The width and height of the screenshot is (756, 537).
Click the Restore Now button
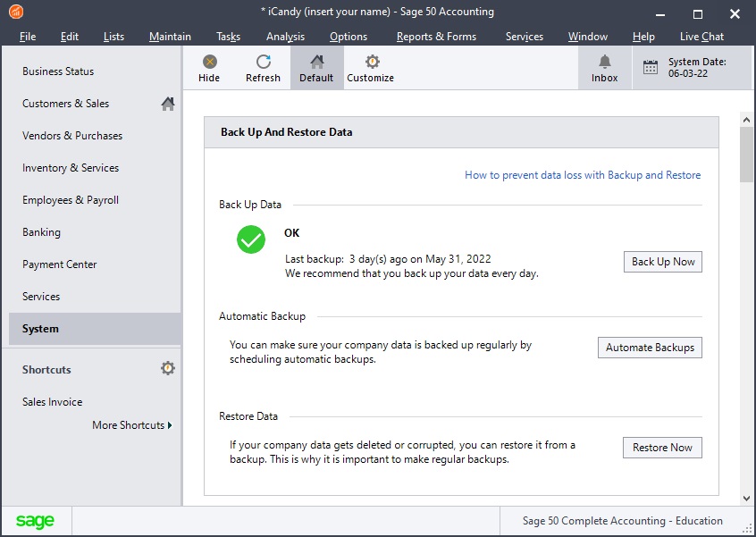click(x=662, y=448)
